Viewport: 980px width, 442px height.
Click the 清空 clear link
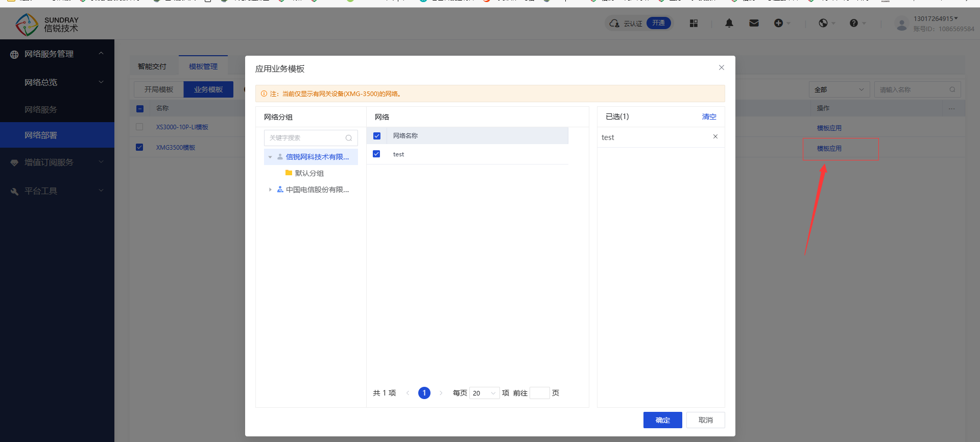(x=709, y=117)
